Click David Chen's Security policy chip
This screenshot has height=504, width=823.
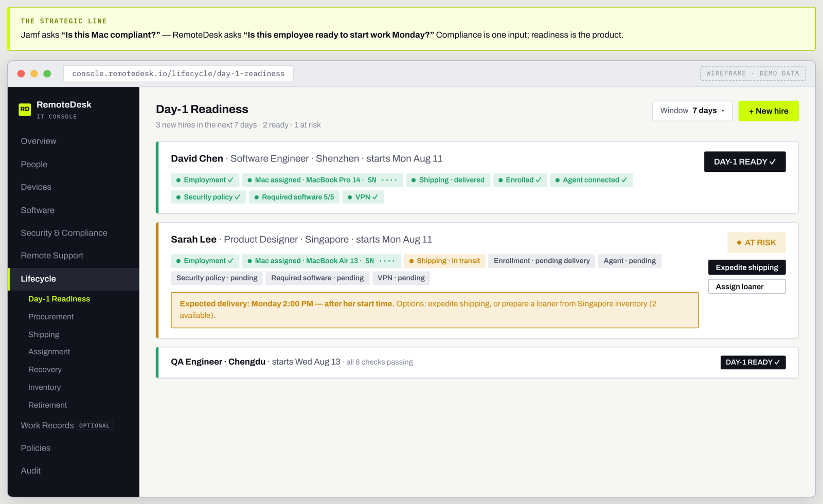tap(208, 197)
